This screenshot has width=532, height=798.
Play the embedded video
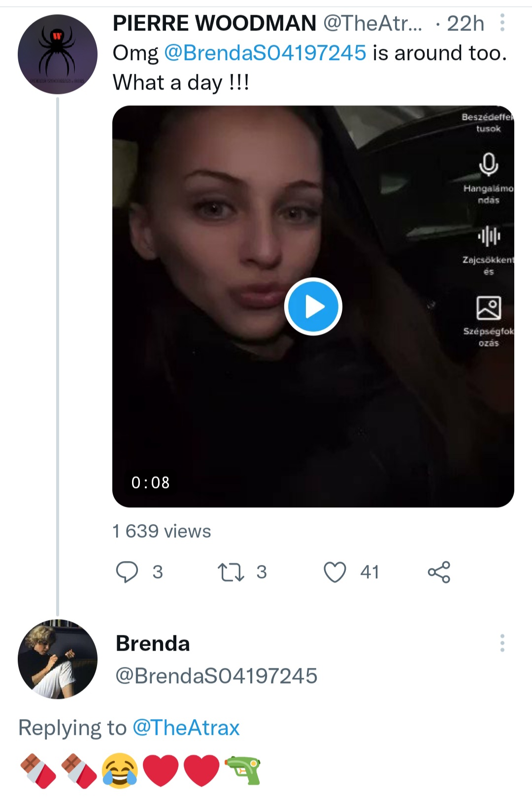pos(313,306)
